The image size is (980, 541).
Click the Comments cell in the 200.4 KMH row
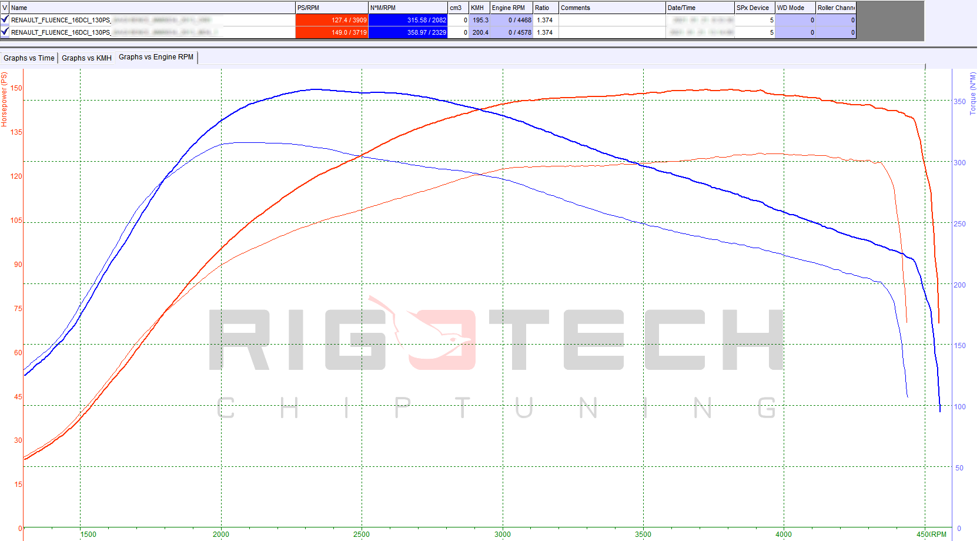(612, 32)
